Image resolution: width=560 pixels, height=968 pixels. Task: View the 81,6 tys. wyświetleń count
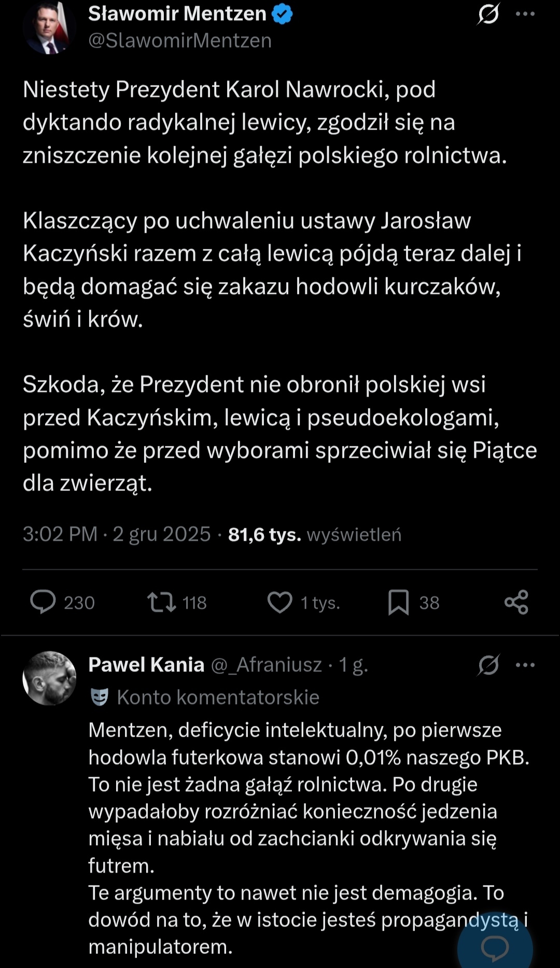coord(314,535)
